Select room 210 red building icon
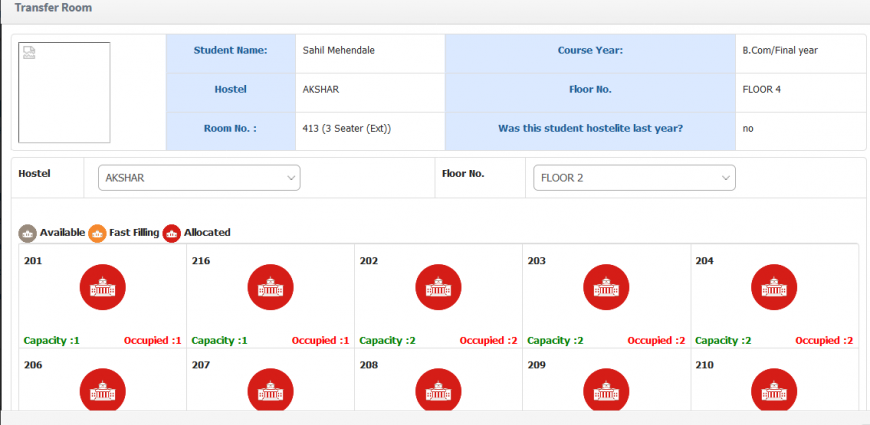 coord(774,389)
